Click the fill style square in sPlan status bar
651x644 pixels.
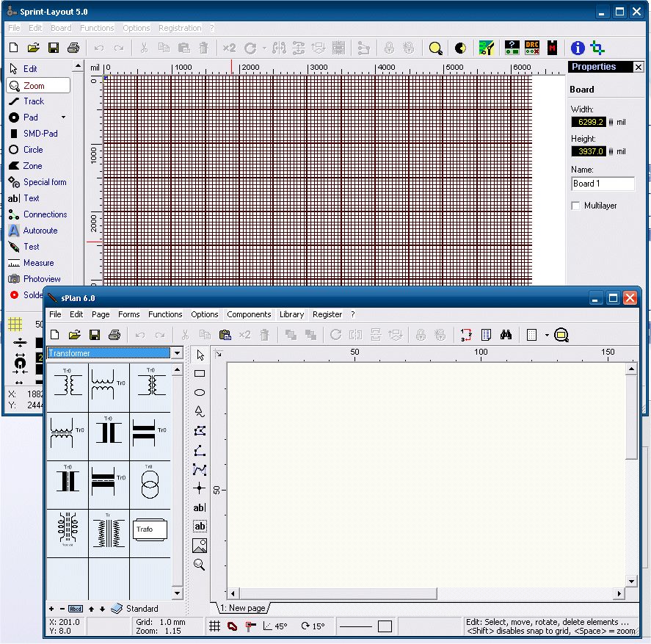click(385, 626)
